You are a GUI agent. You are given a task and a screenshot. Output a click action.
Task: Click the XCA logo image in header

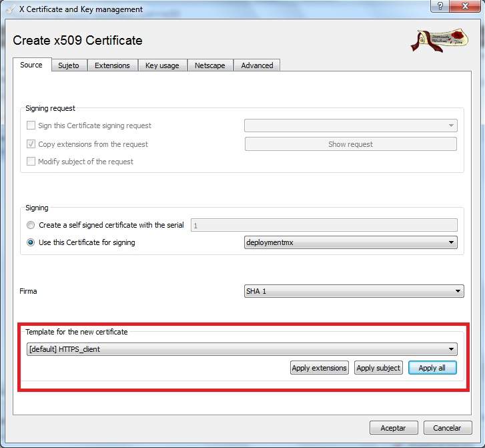click(436, 41)
